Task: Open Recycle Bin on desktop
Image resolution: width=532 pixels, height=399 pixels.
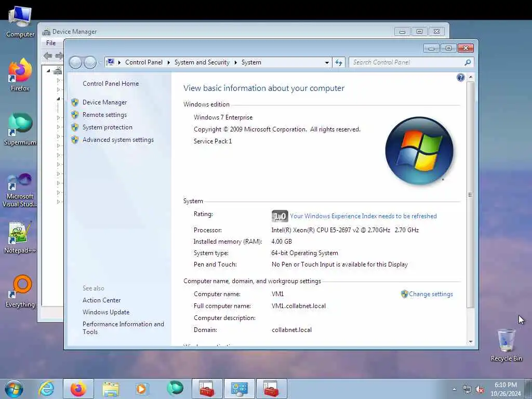Action: tap(506, 345)
